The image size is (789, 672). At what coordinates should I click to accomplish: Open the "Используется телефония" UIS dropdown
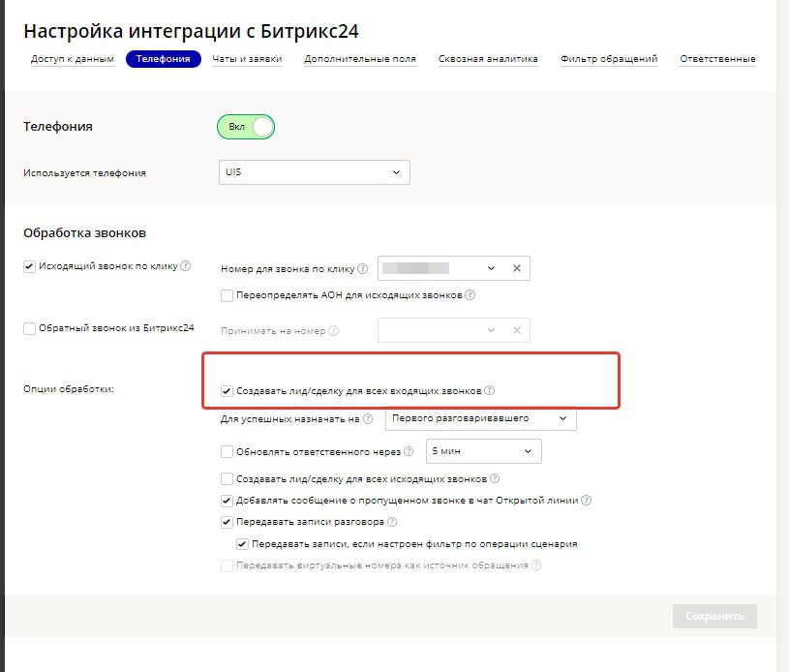314,172
